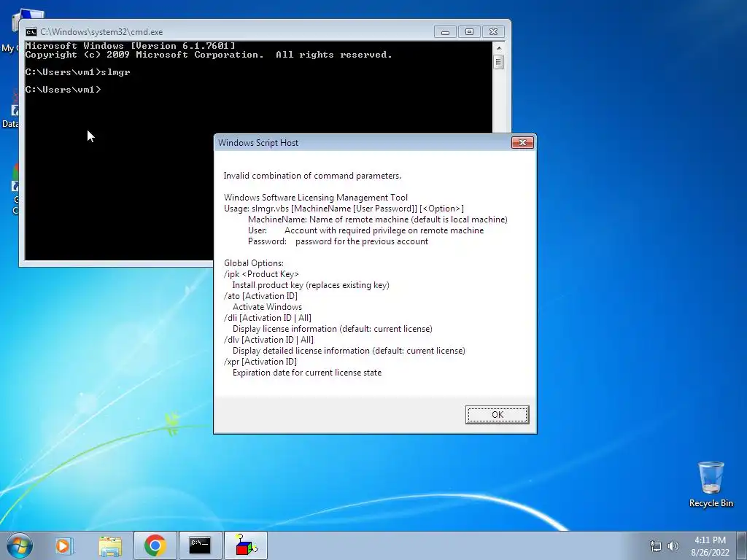The width and height of the screenshot is (747, 560).
Task: Select the colored cube taskbar application
Action: (x=246, y=545)
